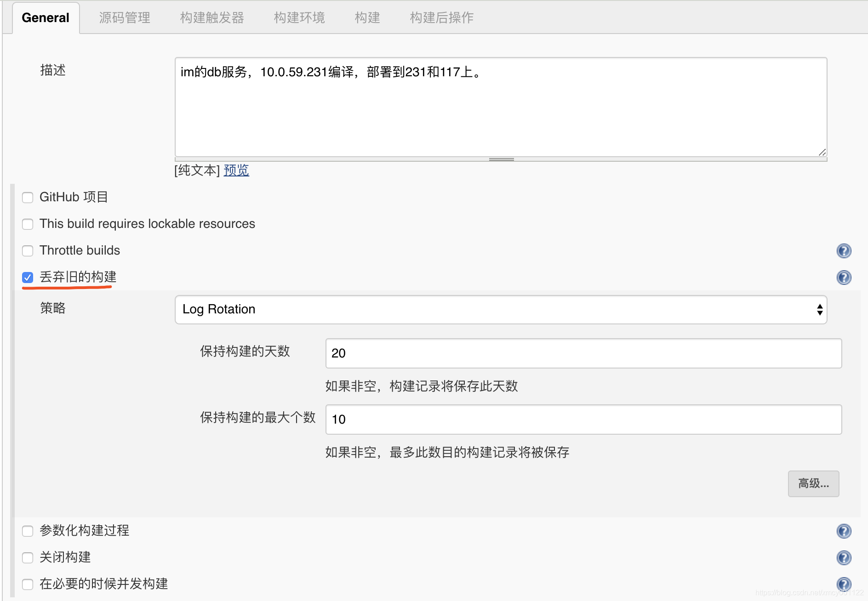
Task: Enable Throttle builds checkbox
Action: [x=28, y=251]
